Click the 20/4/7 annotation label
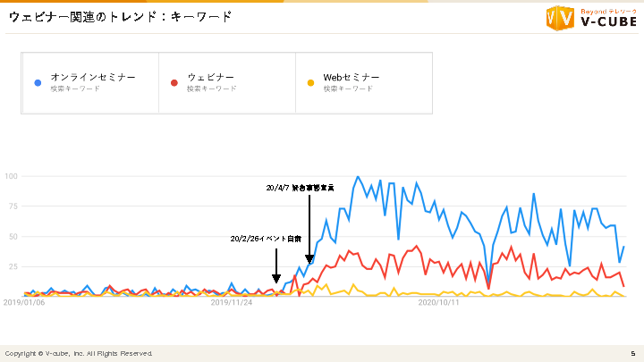Viewport: 644px width, 362px height. (x=300, y=189)
